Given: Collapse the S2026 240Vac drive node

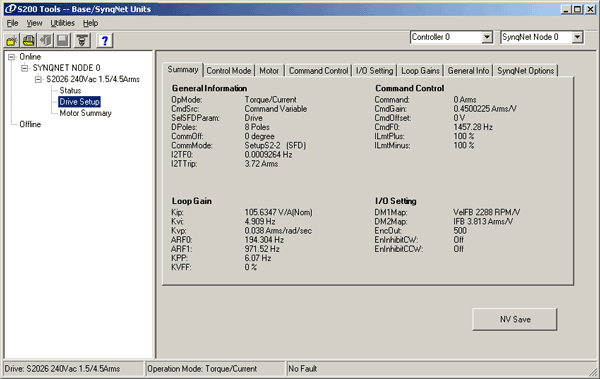Looking at the screenshot, I should tap(38, 80).
